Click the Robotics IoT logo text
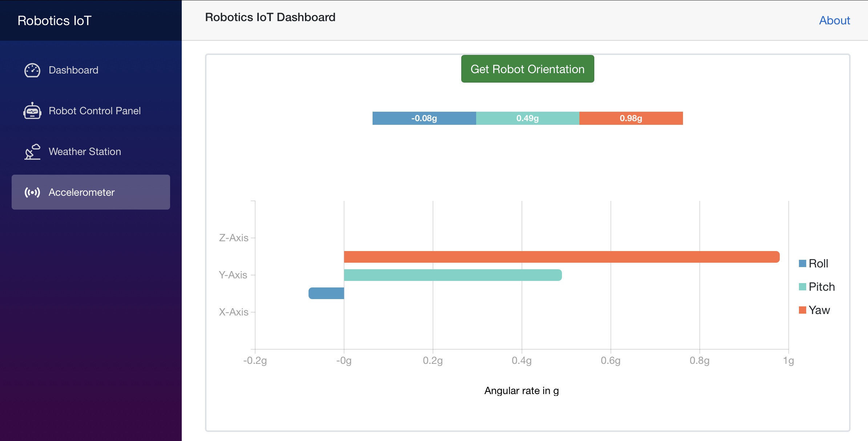Image resolution: width=868 pixels, height=441 pixels. (x=53, y=20)
